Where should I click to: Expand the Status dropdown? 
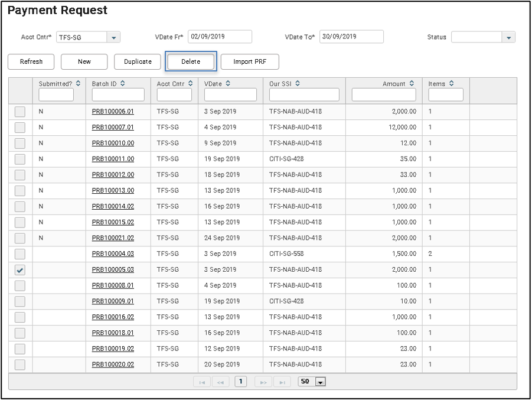(508, 37)
